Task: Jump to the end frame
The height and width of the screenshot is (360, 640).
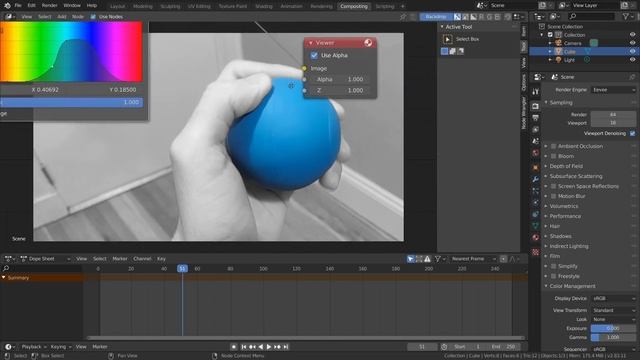Action: (286, 347)
